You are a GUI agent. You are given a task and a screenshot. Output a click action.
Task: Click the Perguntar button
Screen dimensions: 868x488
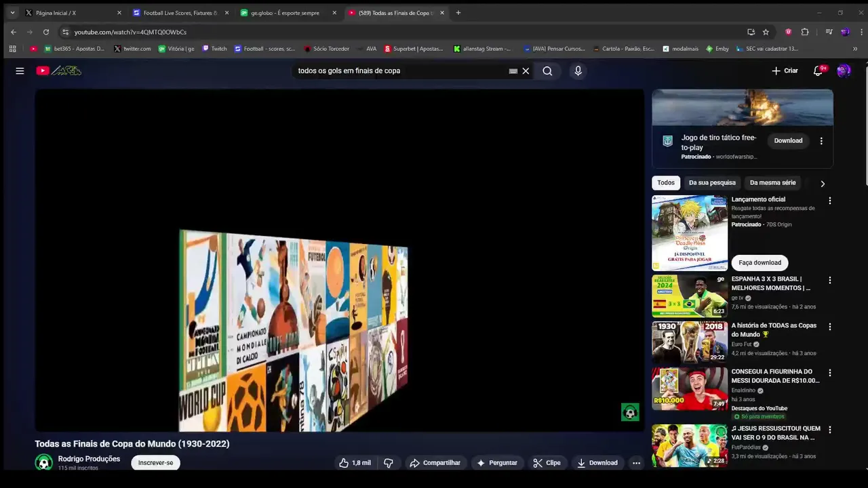(497, 463)
